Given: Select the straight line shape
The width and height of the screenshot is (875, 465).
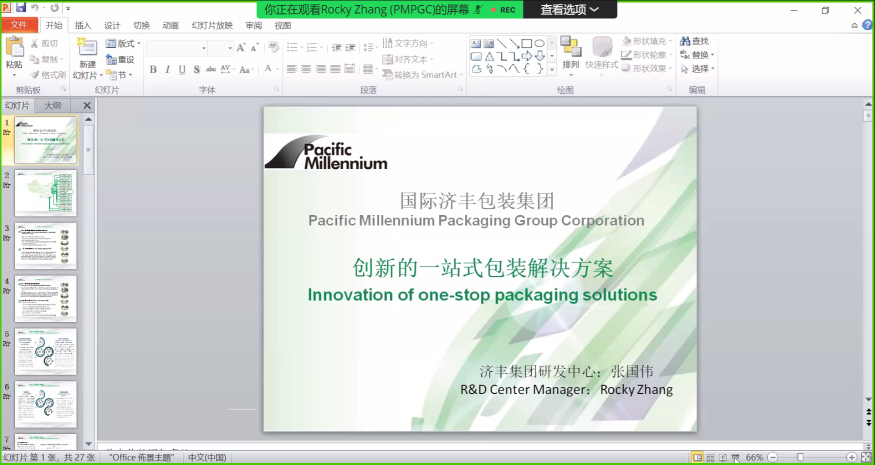Looking at the screenshot, I should (502, 44).
